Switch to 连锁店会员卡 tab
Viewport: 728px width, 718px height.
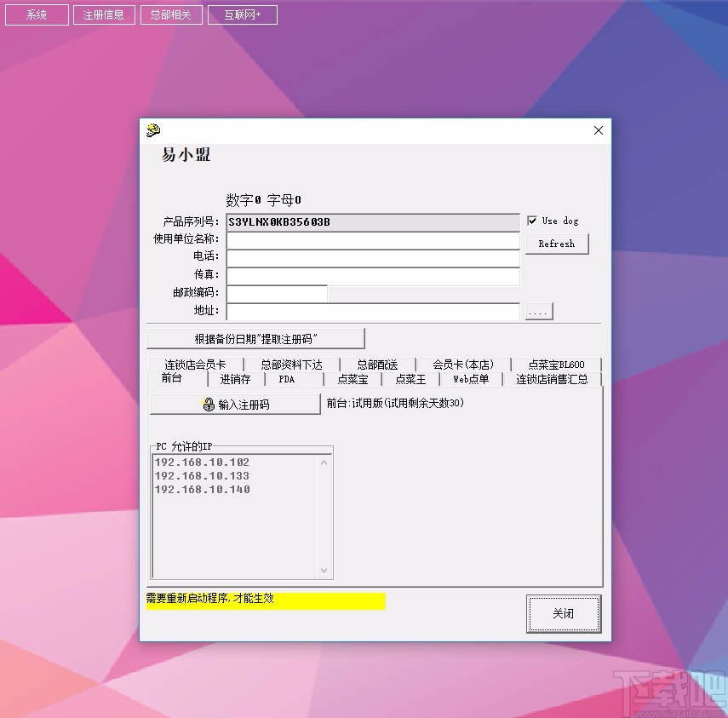(195, 365)
